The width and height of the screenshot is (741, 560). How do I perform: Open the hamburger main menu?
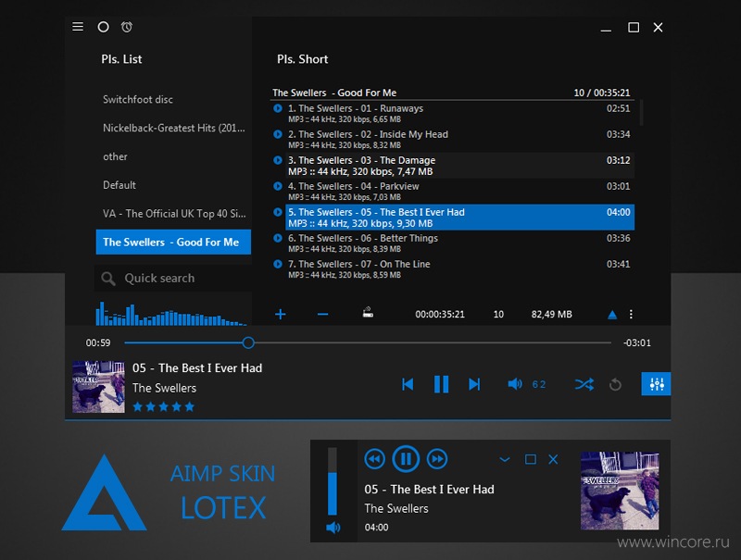click(78, 27)
